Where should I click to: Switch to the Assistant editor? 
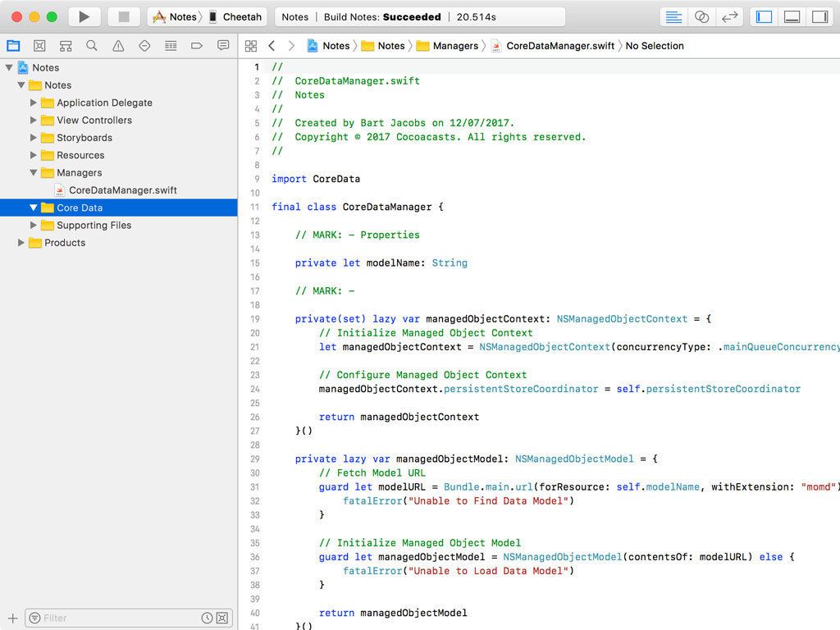click(701, 16)
